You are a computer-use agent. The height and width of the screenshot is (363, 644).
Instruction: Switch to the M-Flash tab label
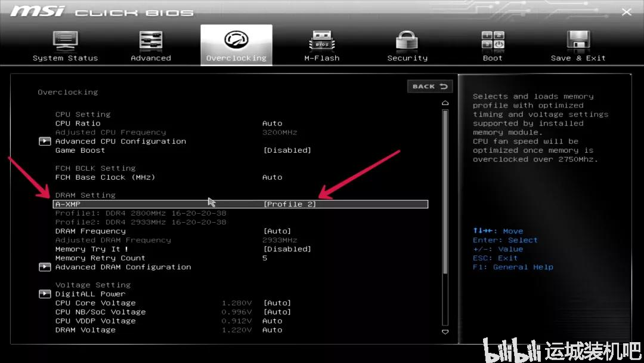click(322, 58)
